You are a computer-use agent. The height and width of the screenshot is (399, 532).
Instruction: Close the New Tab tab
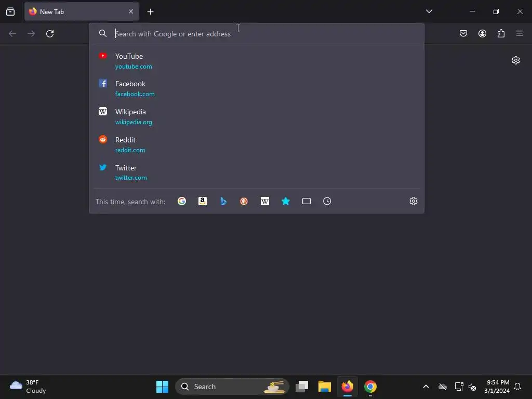131,11
